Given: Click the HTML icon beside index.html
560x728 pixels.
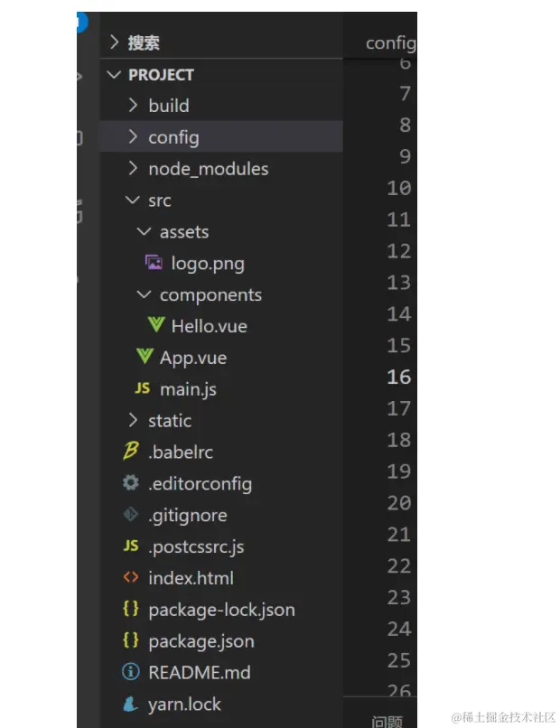Looking at the screenshot, I should pyautogui.click(x=131, y=578).
